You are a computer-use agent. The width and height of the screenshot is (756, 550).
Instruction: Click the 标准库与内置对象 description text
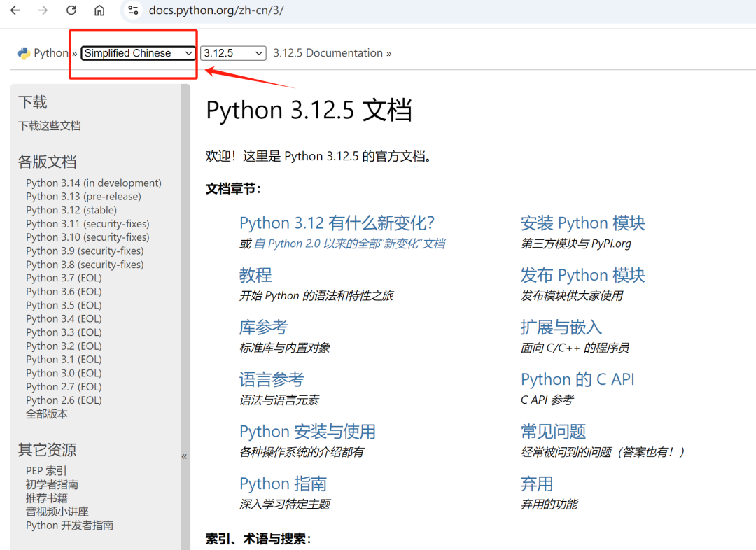[x=284, y=348]
